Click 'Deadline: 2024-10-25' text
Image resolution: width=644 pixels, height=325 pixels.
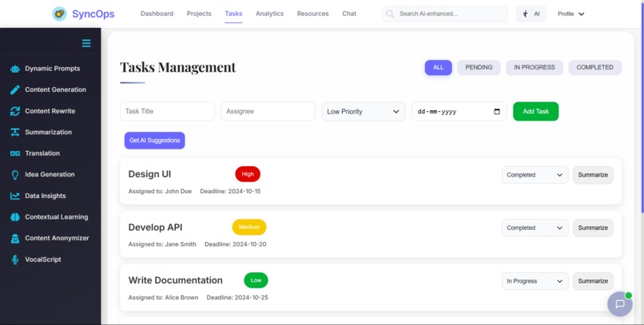click(237, 298)
